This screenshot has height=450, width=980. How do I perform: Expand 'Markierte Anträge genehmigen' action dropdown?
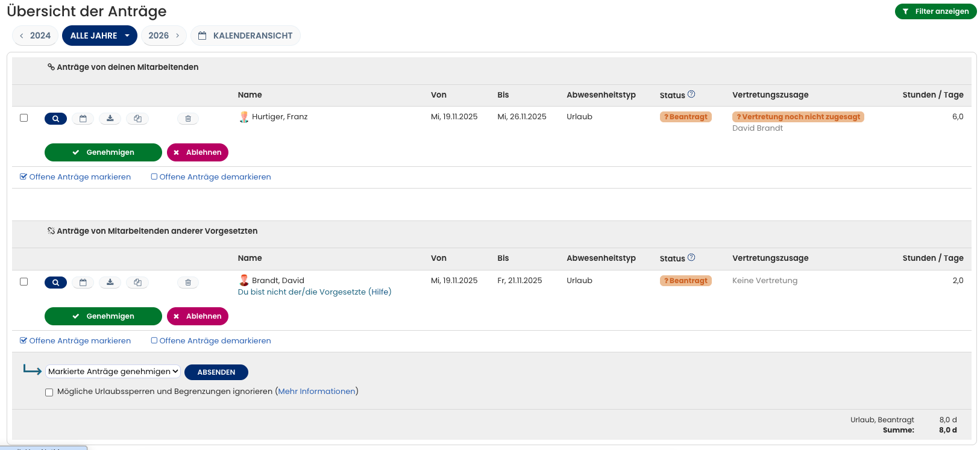(113, 372)
